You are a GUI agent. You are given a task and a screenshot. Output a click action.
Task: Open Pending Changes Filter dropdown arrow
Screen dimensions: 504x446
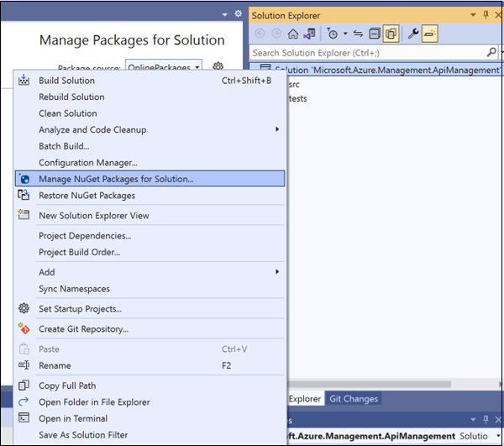coord(345,34)
